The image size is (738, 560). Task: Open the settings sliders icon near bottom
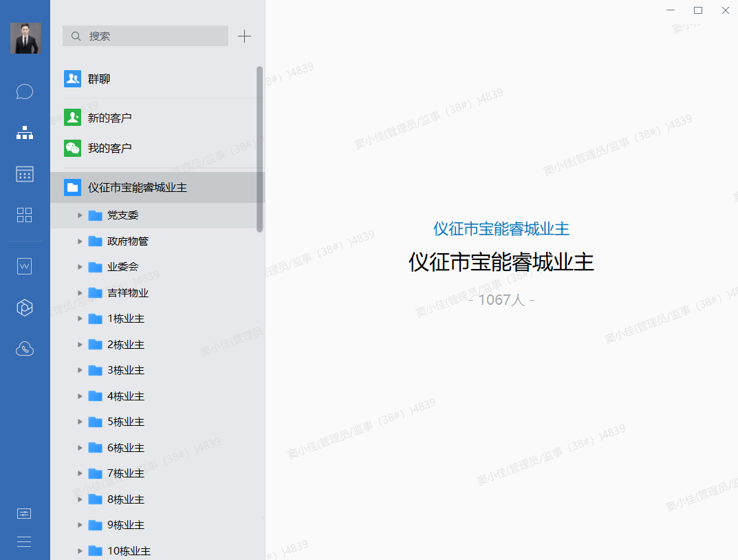tap(24, 513)
